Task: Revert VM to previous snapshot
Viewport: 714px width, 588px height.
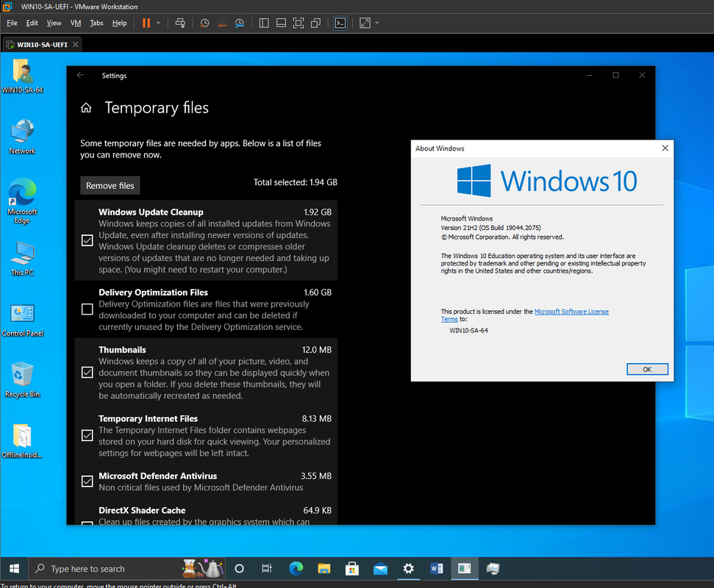Action: (x=222, y=24)
